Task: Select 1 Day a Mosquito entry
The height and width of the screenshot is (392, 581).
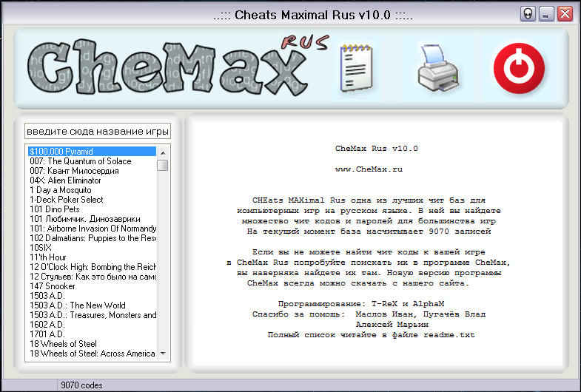Action: coord(61,190)
